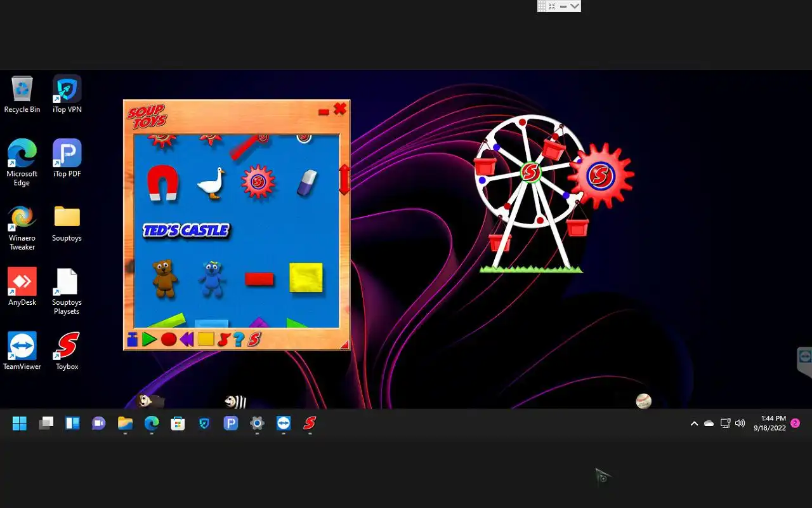
Task: Open Souptoys Playsets desktop file
Action: pos(67,291)
